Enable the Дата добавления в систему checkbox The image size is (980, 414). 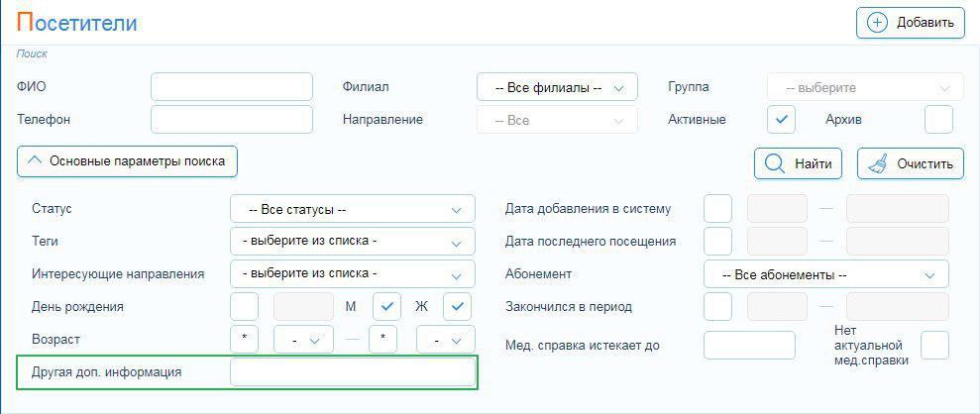[717, 209]
